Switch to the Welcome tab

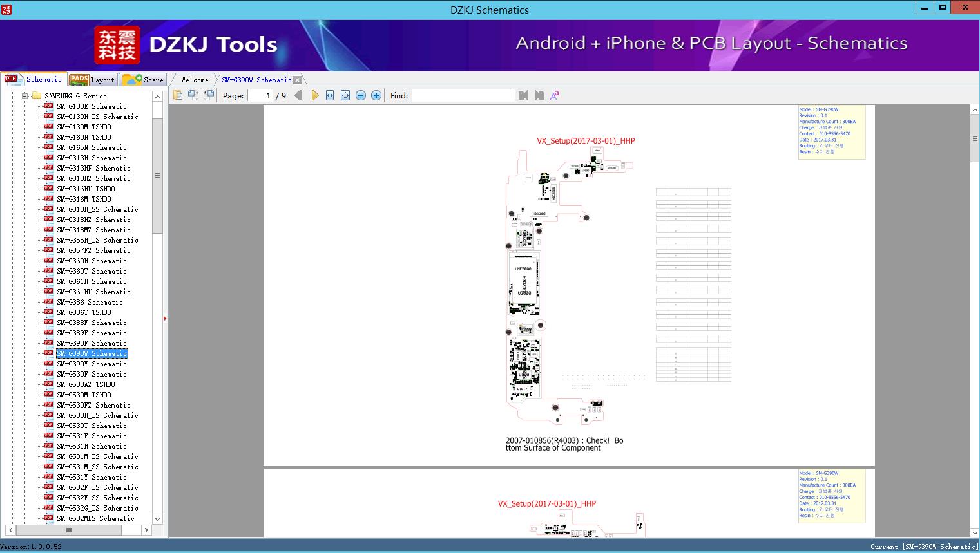click(195, 80)
